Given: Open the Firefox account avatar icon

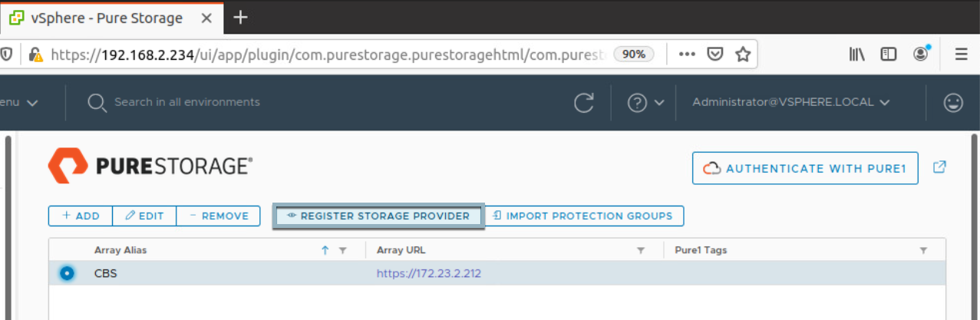Looking at the screenshot, I should [x=921, y=54].
